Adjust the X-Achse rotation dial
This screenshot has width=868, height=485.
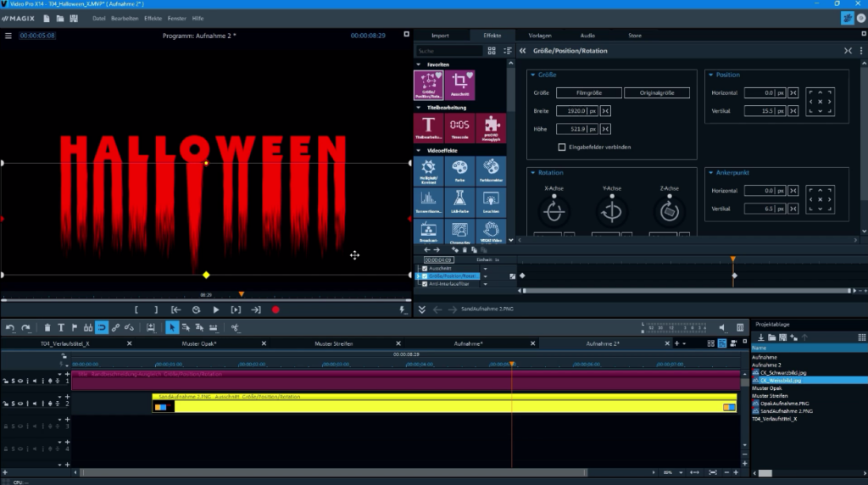[x=554, y=210]
